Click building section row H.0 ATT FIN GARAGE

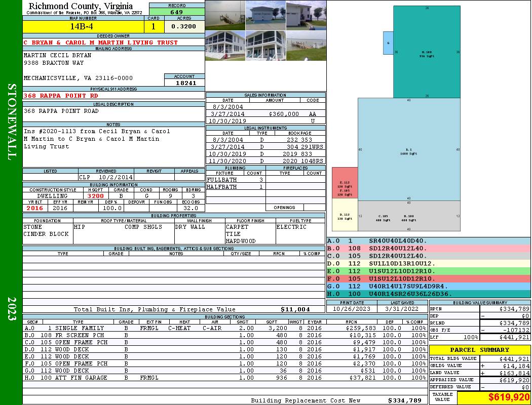click(224, 378)
